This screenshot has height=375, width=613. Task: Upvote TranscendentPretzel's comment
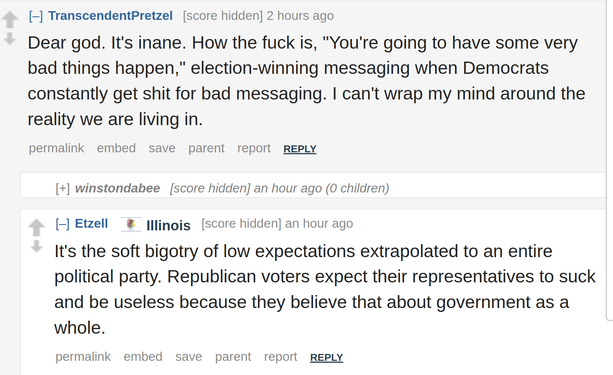10,20
